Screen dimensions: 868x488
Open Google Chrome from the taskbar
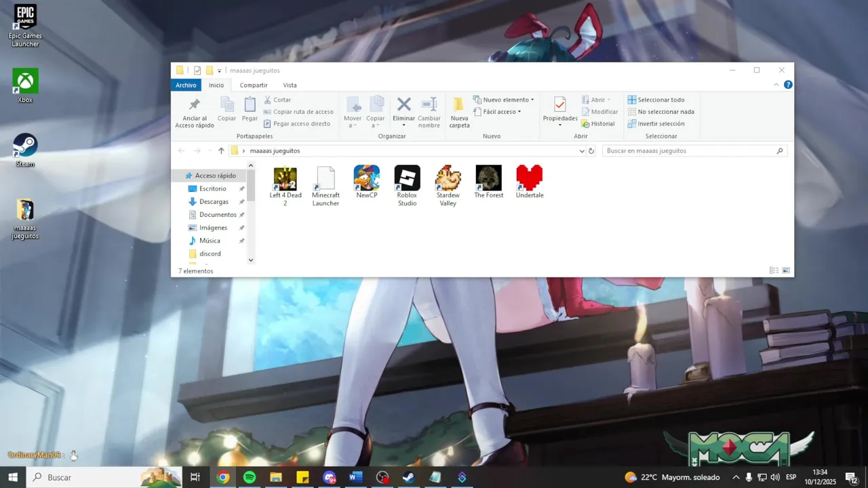pos(223,477)
